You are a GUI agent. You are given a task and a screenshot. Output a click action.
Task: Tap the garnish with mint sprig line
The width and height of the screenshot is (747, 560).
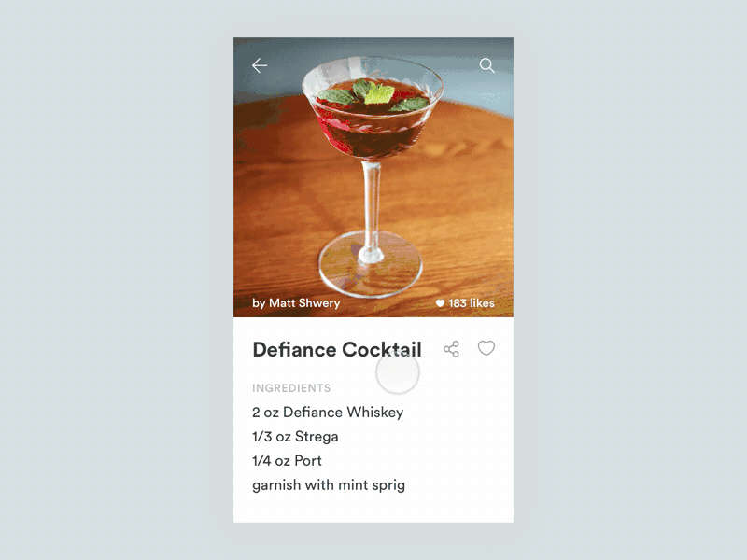[329, 485]
